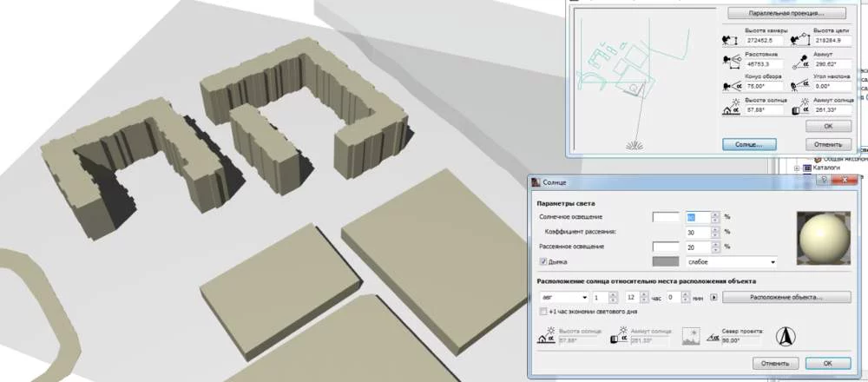
Task: Click the Параллельная проекция button
Action: click(786, 14)
